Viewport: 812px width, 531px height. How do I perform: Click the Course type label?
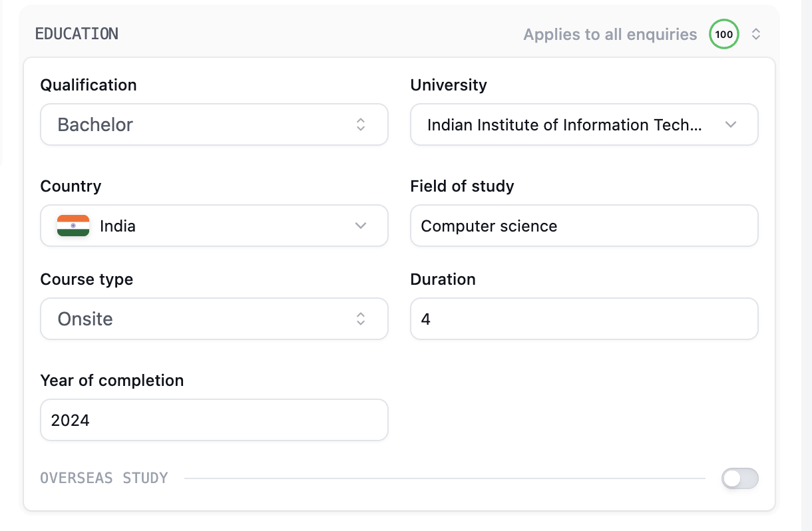87,279
